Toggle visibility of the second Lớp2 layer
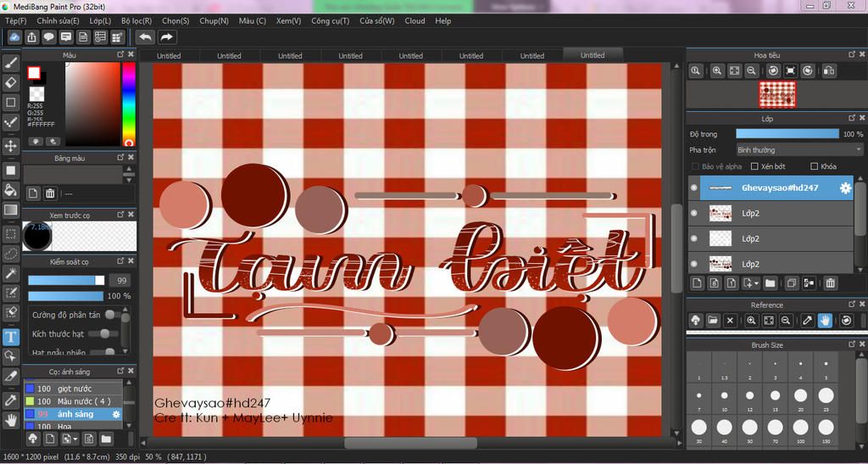The width and height of the screenshot is (868, 464). (694, 238)
